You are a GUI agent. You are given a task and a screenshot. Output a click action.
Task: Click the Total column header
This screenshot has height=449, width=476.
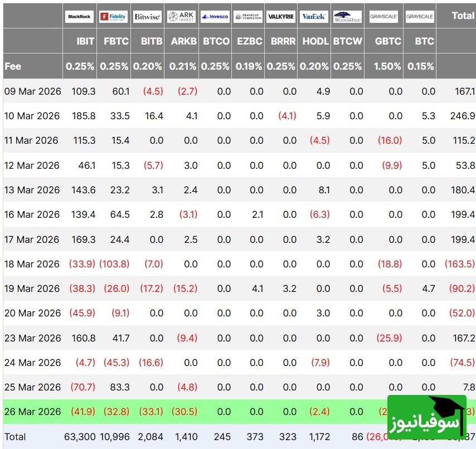[x=463, y=16]
